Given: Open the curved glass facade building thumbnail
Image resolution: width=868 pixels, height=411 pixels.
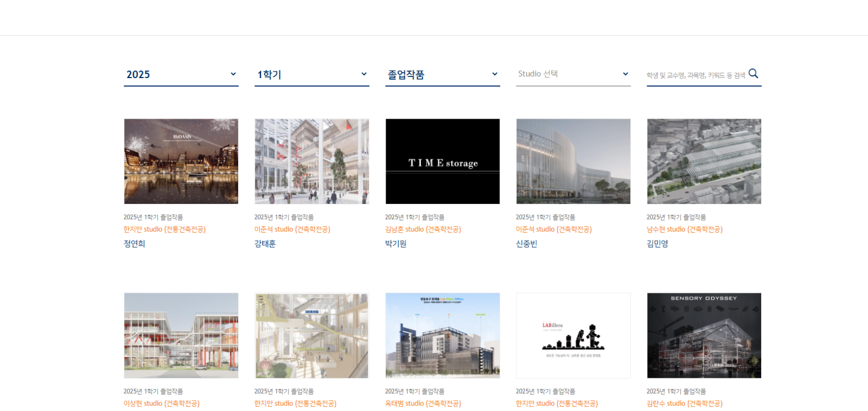Looking at the screenshot, I should (573, 162).
